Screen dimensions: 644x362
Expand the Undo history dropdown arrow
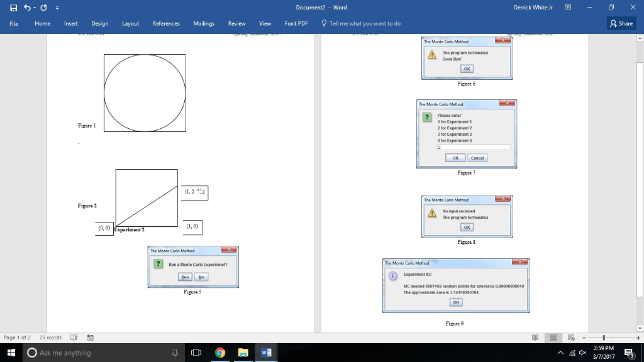click(33, 8)
